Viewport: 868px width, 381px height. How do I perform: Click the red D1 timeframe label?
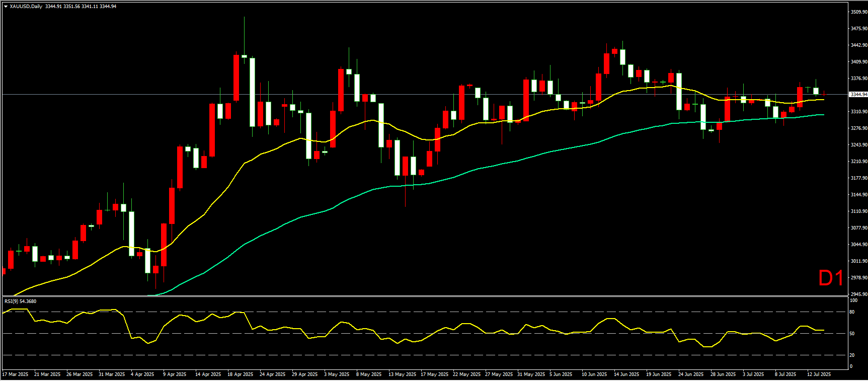830,278
